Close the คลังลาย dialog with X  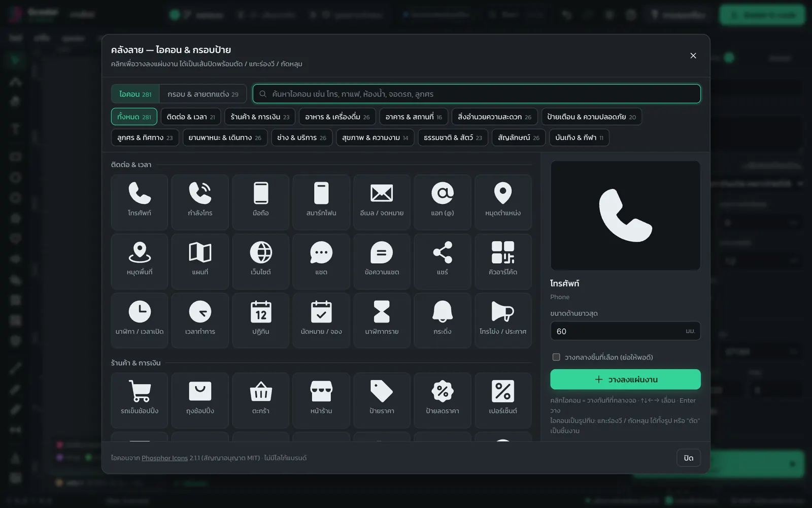[x=693, y=55]
